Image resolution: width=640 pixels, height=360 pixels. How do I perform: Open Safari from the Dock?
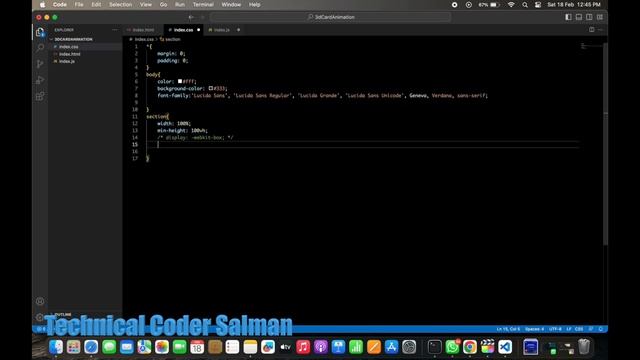tap(91, 347)
